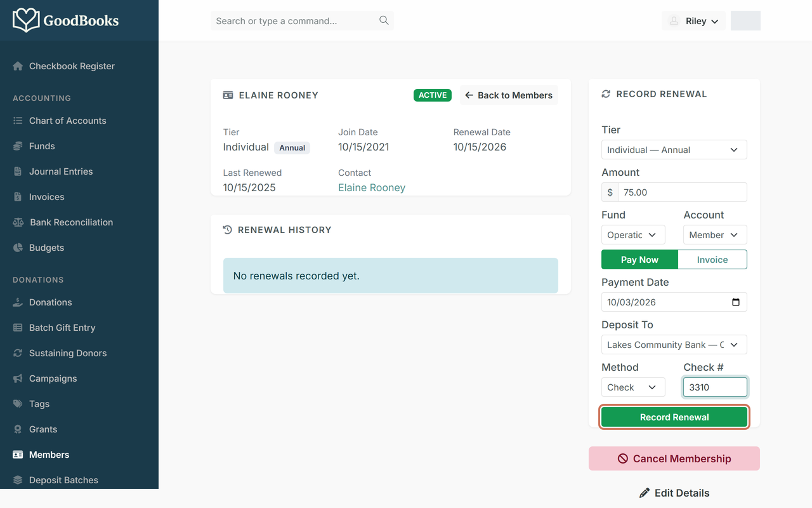Open the Fund dropdown
Screen dimensions: 812x508
click(x=633, y=235)
